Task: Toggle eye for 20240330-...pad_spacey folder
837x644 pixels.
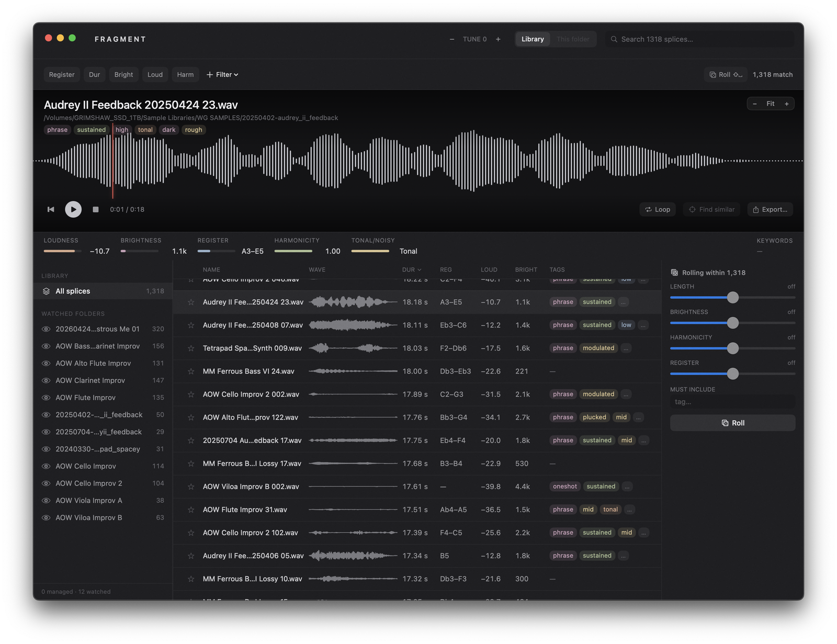Action: pyautogui.click(x=46, y=449)
